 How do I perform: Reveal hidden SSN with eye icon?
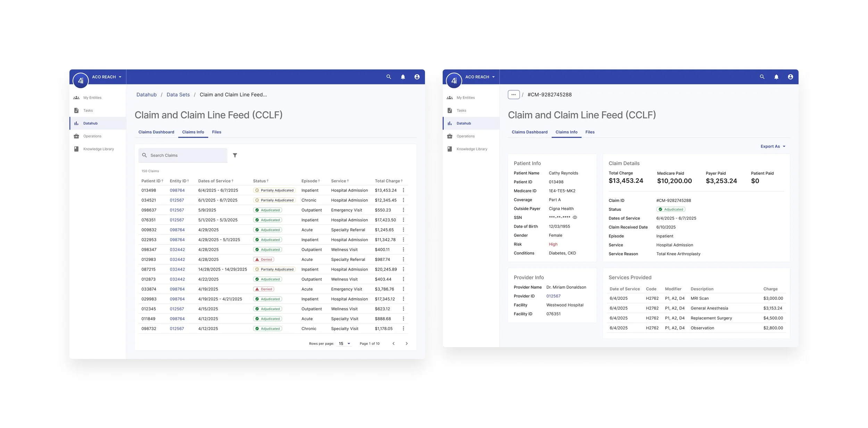click(x=575, y=217)
